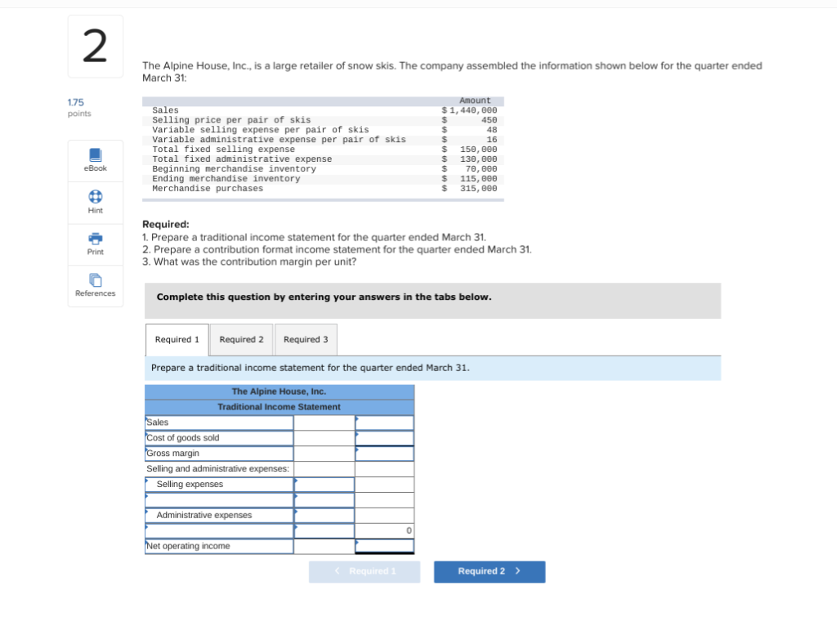Open the Net operating income label dropdown
This screenshot has height=644, width=837.
click(x=218, y=546)
